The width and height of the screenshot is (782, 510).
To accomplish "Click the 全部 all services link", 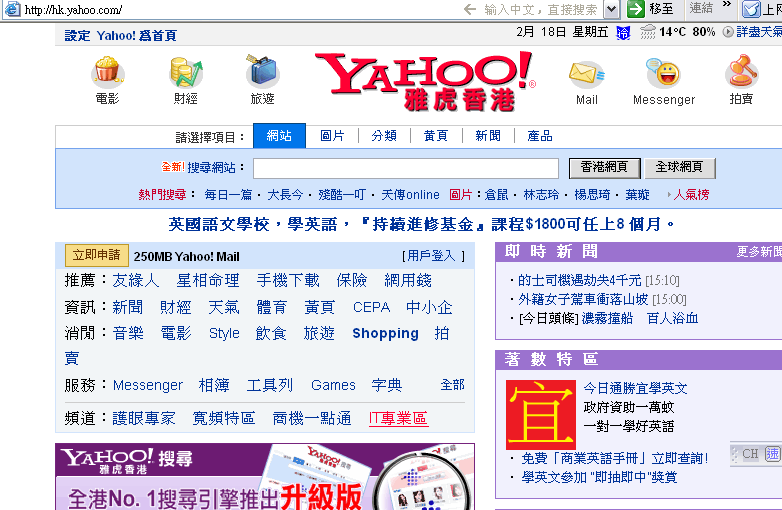I will [x=452, y=384].
